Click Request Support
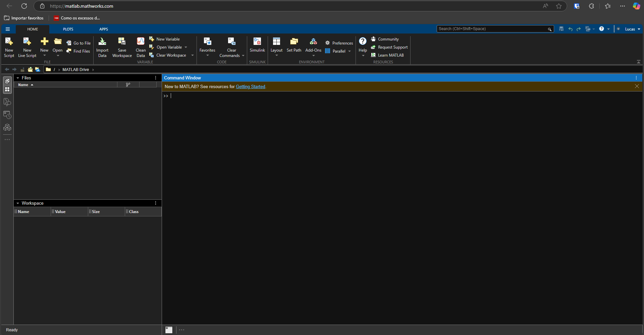Screen dimensions: 644x335 (389, 47)
